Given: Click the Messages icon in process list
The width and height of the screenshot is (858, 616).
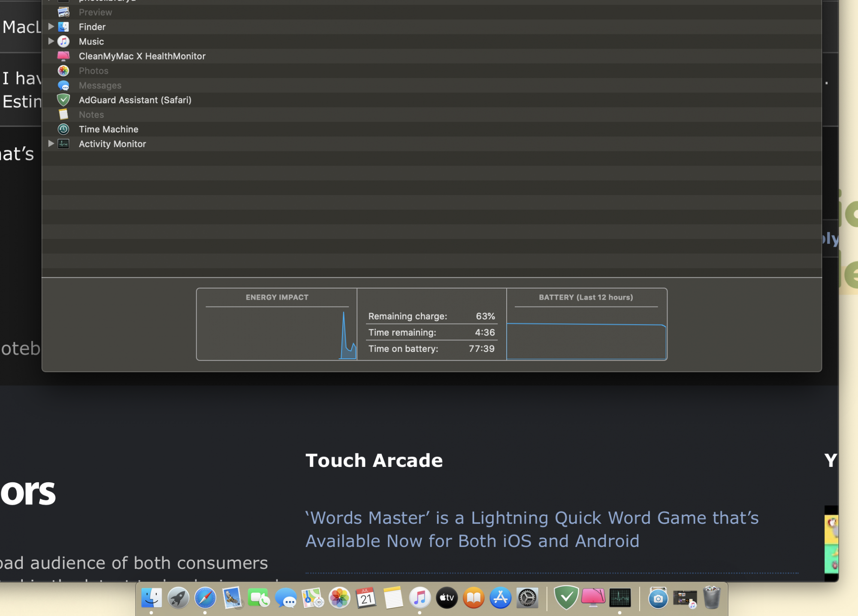Looking at the screenshot, I should 63,85.
